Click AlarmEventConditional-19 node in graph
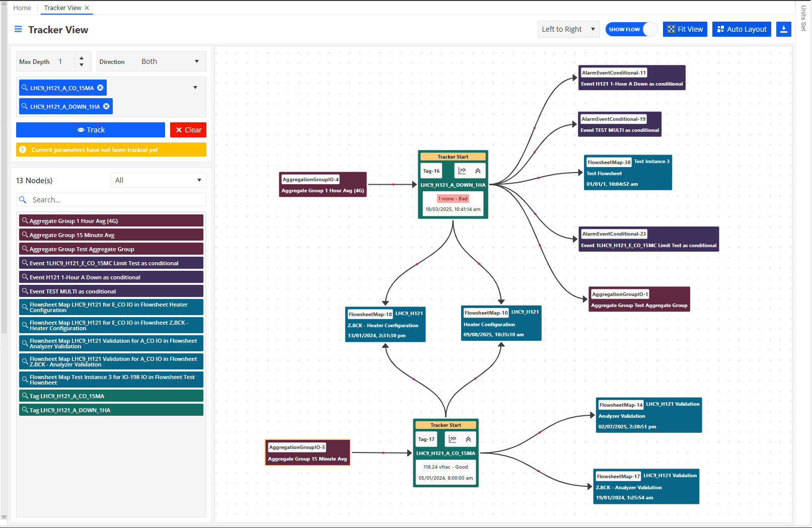812x528 pixels. tap(620, 124)
